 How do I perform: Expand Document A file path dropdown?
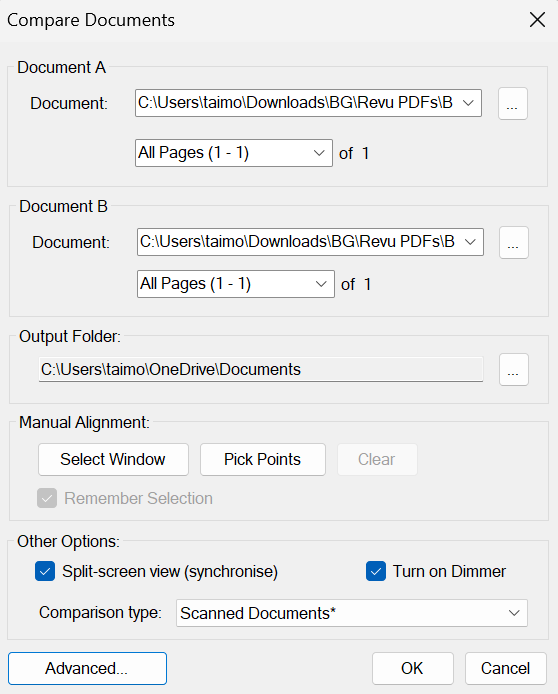[468, 103]
